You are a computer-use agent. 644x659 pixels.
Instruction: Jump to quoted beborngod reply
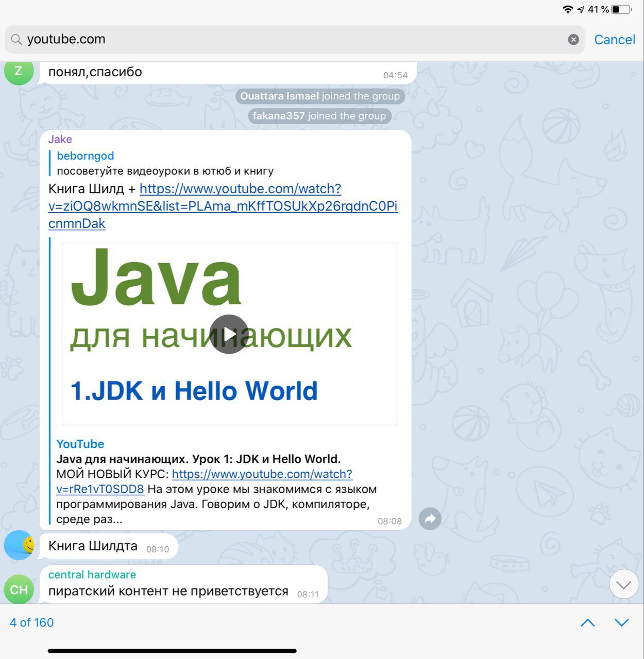165,163
